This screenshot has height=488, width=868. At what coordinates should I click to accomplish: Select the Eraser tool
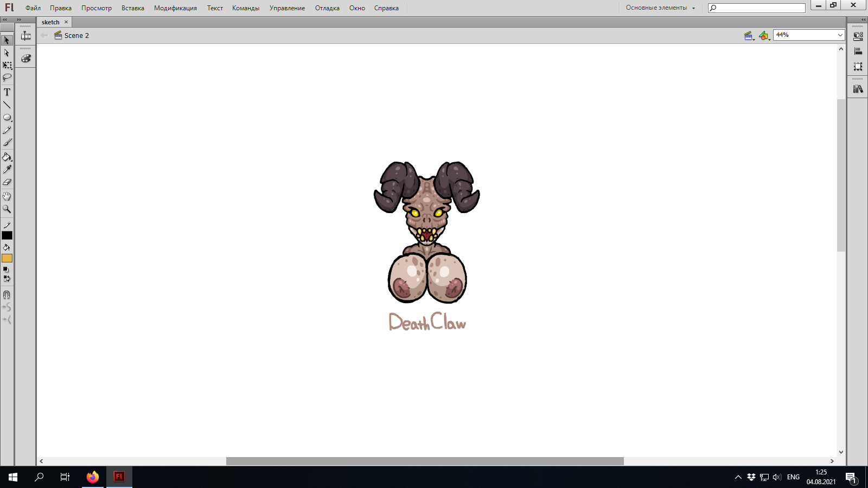pyautogui.click(x=7, y=182)
